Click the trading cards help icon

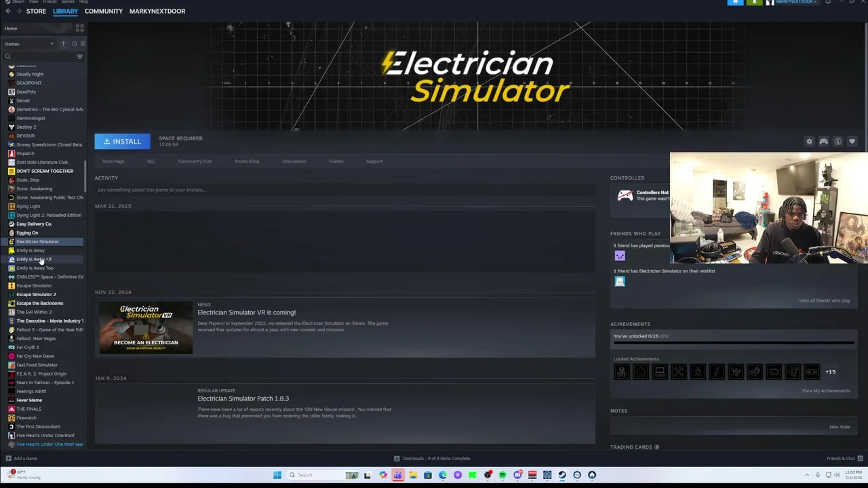click(x=656, y=447)
